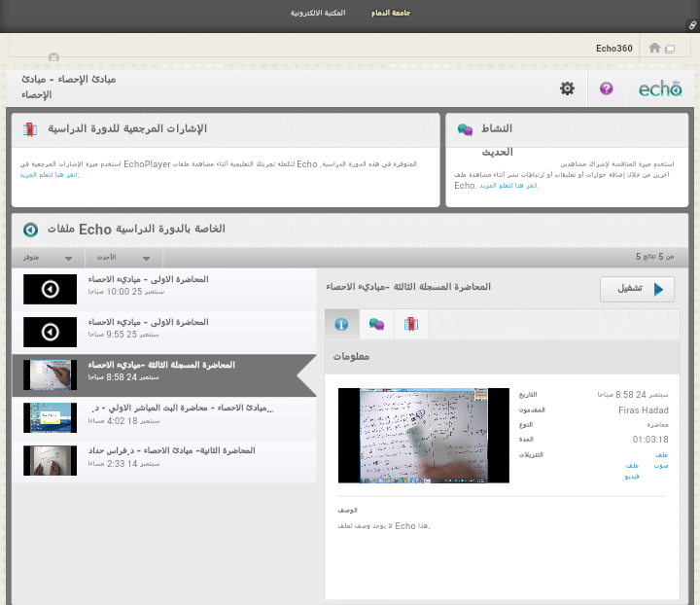This screenshot has height=605, width=700.
Task: Click the large video preview image
Action: pos(424,436)
